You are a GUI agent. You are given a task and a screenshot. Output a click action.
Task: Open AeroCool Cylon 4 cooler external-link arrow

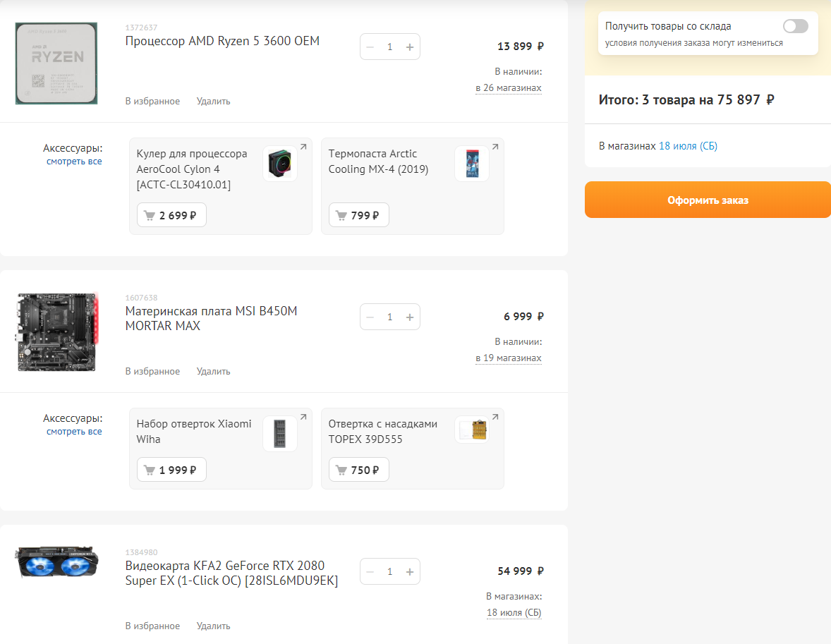pyautogui.click(x=303, y=147)
